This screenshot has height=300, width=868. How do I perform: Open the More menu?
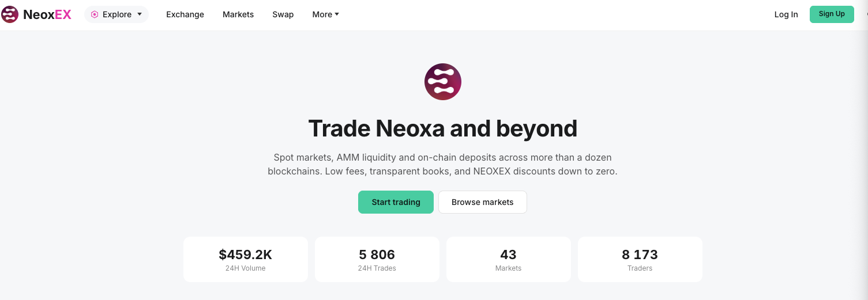pyautogui.click(x=326, y=14)
